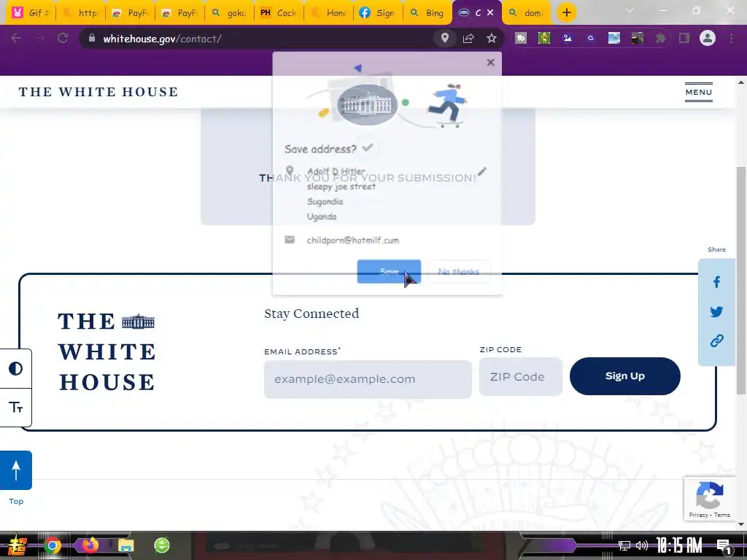747x560 pixels.
Task: Switch to the domi search tab
Action: [527, 13]
